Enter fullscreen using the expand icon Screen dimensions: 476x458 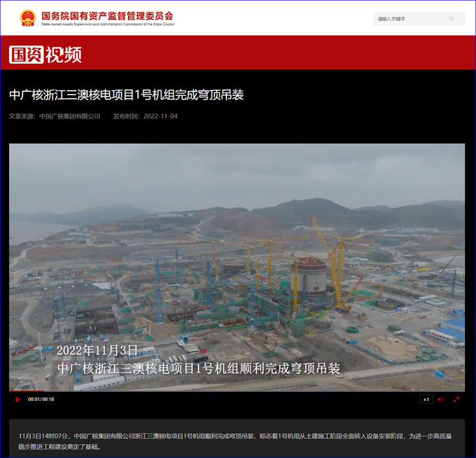pyautogui.click(x=456, y=400)
